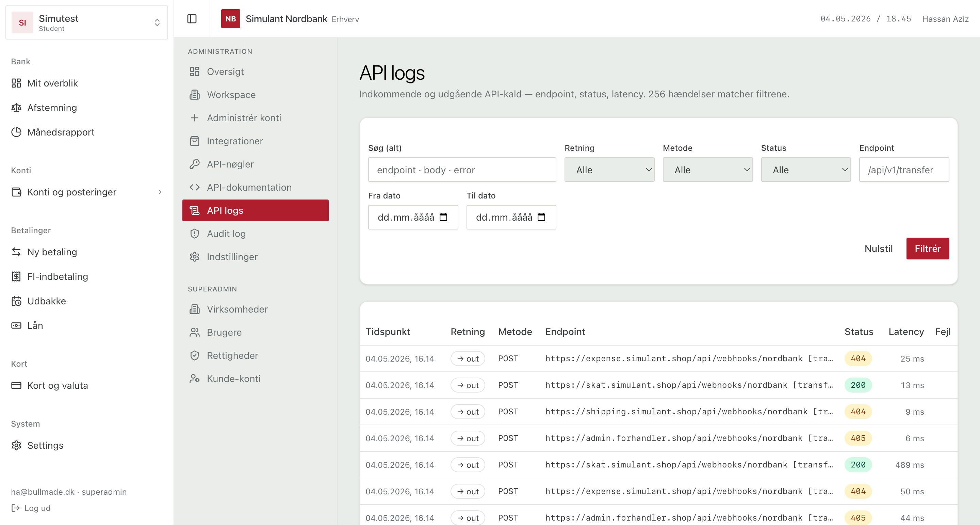980x525 pixels.
Task: Click the 405 status badge with 6 ms latency
Action: pos(858,438)
